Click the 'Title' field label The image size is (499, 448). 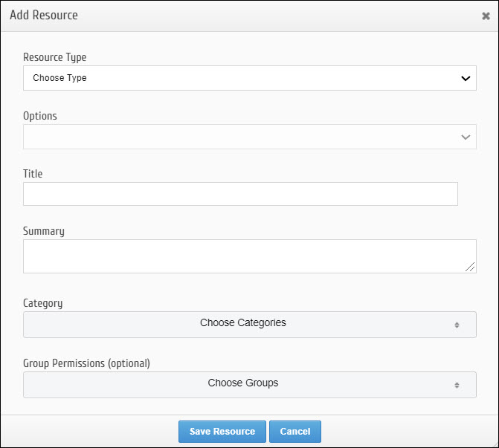[33, 174]
